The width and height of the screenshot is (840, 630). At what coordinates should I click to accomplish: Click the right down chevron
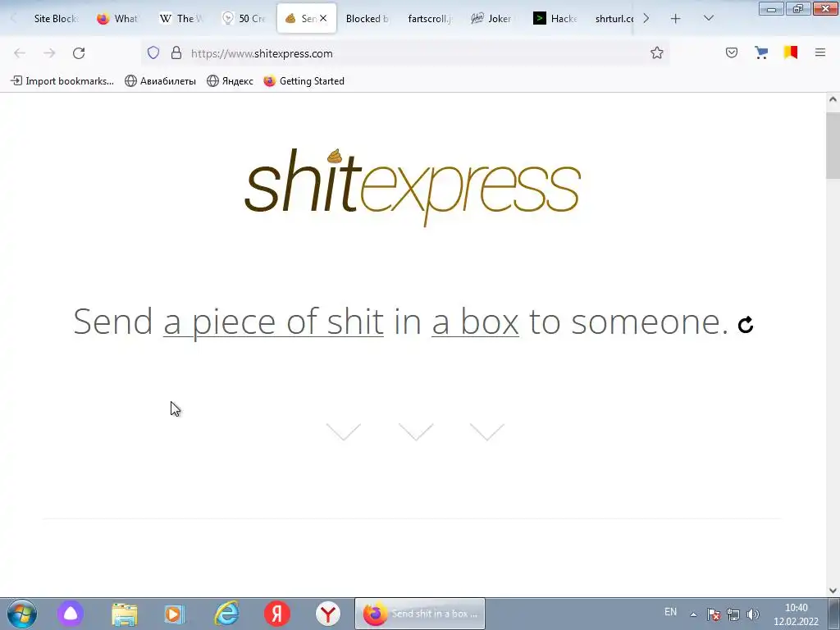click(487, 431)
